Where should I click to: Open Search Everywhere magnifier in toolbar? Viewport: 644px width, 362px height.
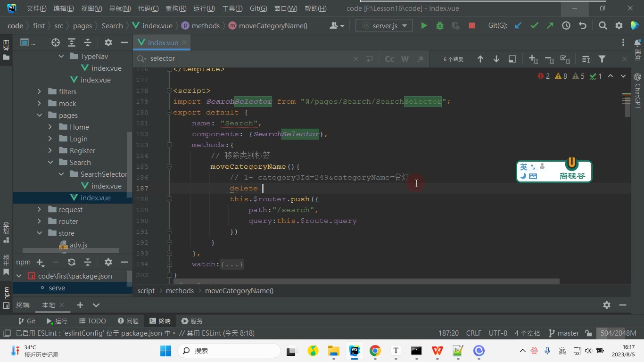tap(603, 26)
